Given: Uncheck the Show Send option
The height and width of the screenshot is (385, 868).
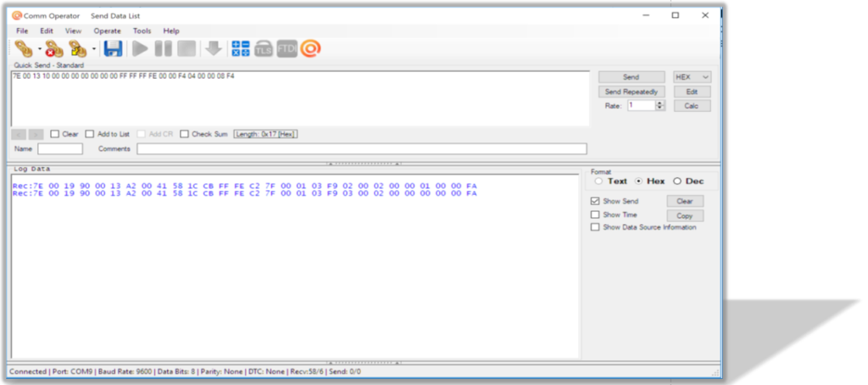Looking at the screenshot, I should point(595,201).
